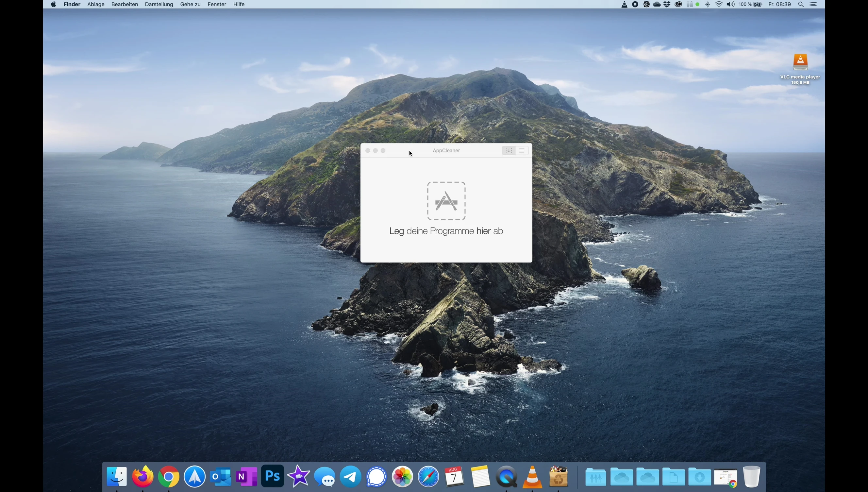Click the green dot status icon in menu bar
The width and height of the screenshot is (868, 492).
(697, 4)
